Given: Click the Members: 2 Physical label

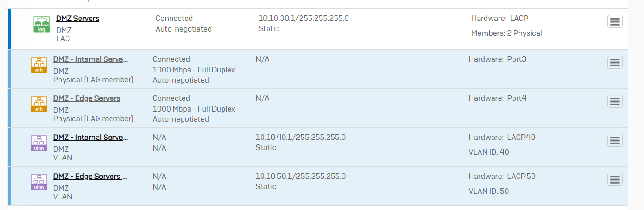Looking at the screenshot, I should [x=507, y=33].
